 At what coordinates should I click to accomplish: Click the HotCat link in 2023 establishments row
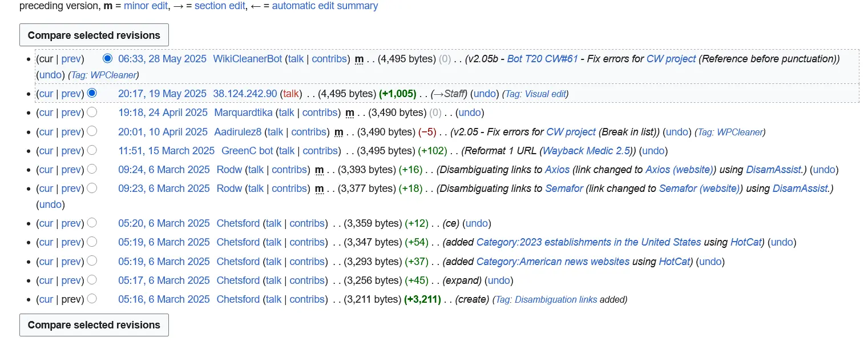point(746,242)
